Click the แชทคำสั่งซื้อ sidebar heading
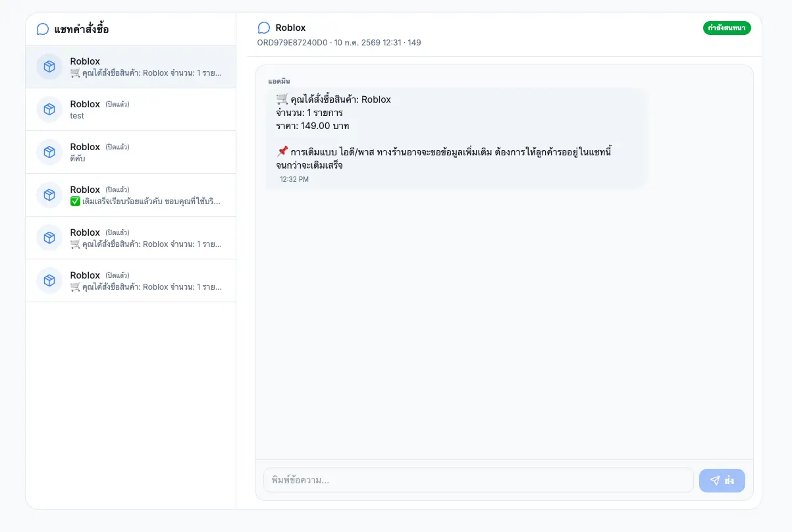Image resolution: width=792 pixels, height=532 pixels. (82, 29)
